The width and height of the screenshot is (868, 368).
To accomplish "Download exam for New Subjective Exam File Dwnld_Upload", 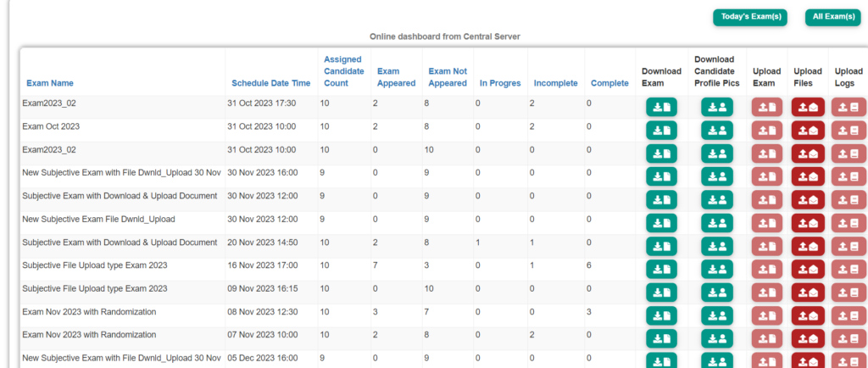I will [661, 223].
